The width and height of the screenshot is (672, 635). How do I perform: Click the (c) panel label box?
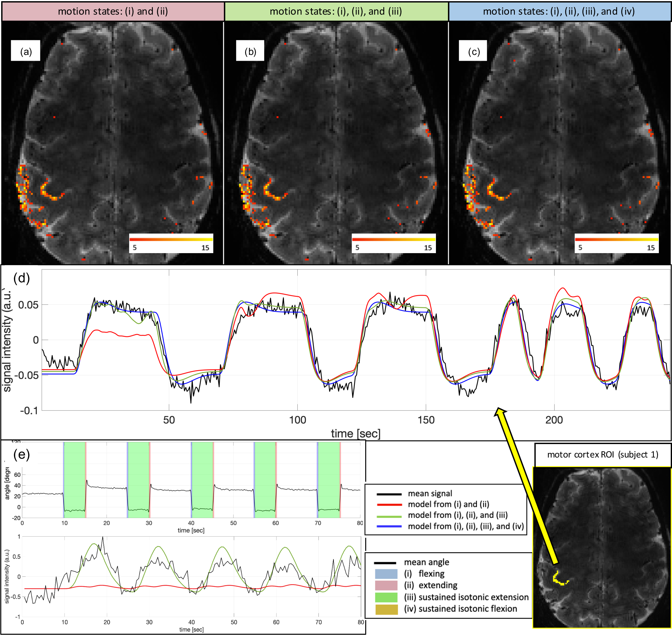473,51
